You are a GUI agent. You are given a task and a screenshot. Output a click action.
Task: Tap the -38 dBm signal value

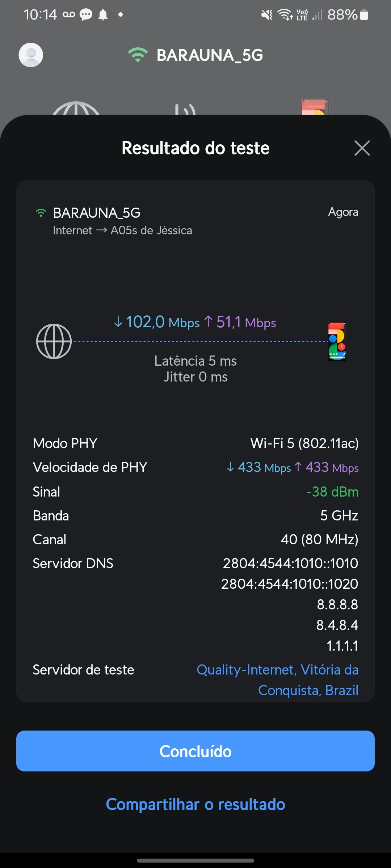point(332,492)
